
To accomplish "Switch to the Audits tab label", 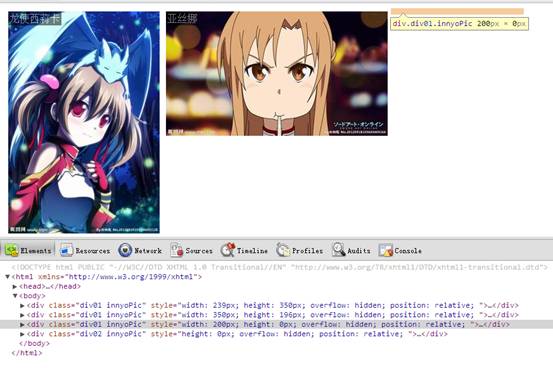I will [x=359, y=251].
